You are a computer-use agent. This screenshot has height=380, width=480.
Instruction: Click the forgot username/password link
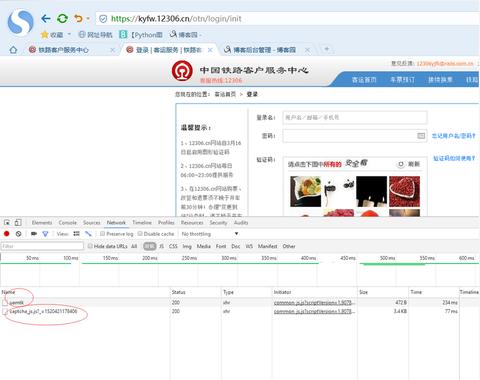click(453, 136)
